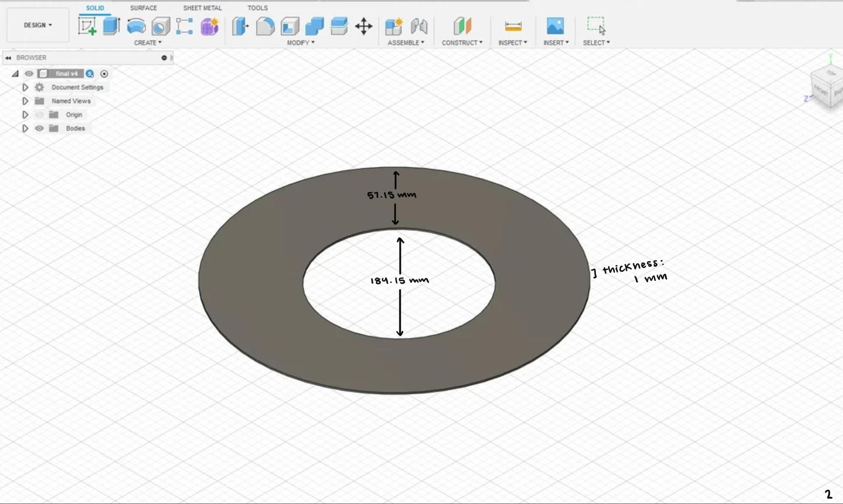Select the Construct plane tool
This screenshot has width=843, height=504.
coord(462,26)
